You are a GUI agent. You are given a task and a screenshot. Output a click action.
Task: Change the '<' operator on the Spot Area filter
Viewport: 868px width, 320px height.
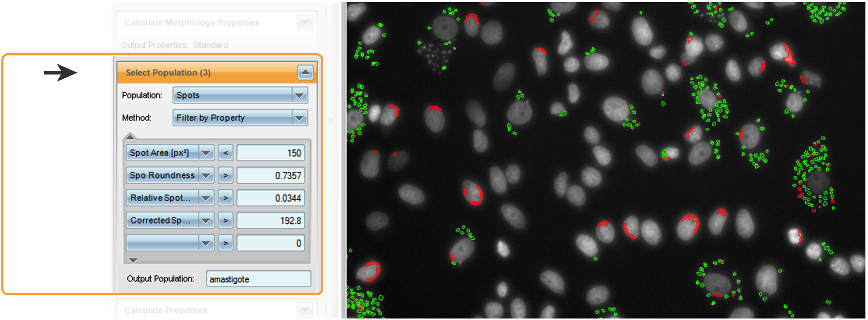tap(225, 152)
